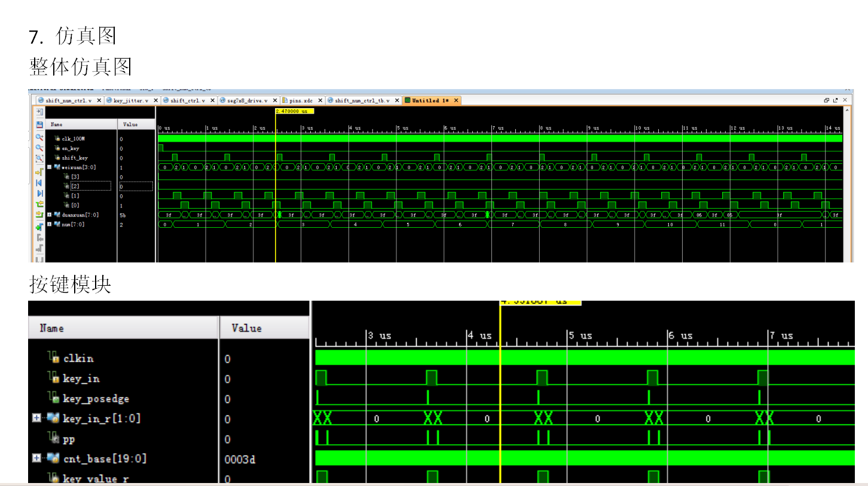Collapse the weixuan[3:0] bus
Image resolution: width=868 pixels, height=486 pixels.
50,167
